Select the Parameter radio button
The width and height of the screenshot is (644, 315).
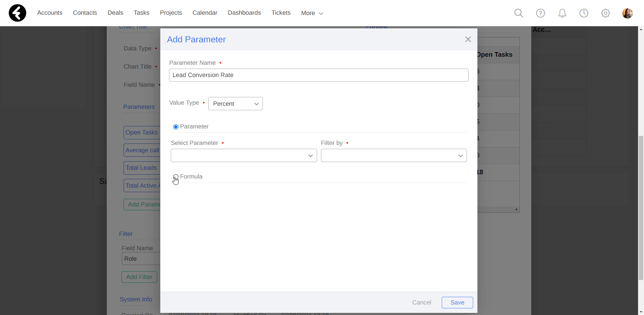click(x=176, y=127)
